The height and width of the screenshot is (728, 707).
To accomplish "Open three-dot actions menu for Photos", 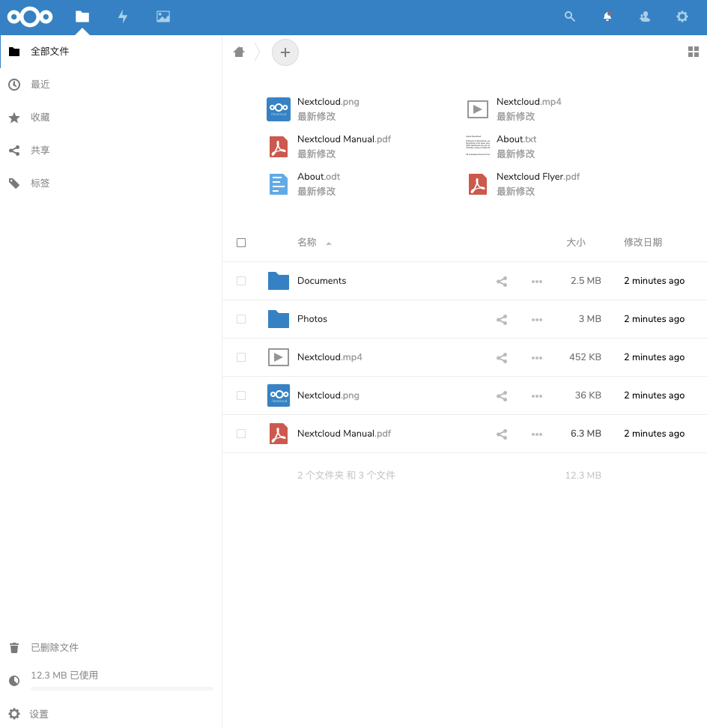I will (x=537, y=319).
